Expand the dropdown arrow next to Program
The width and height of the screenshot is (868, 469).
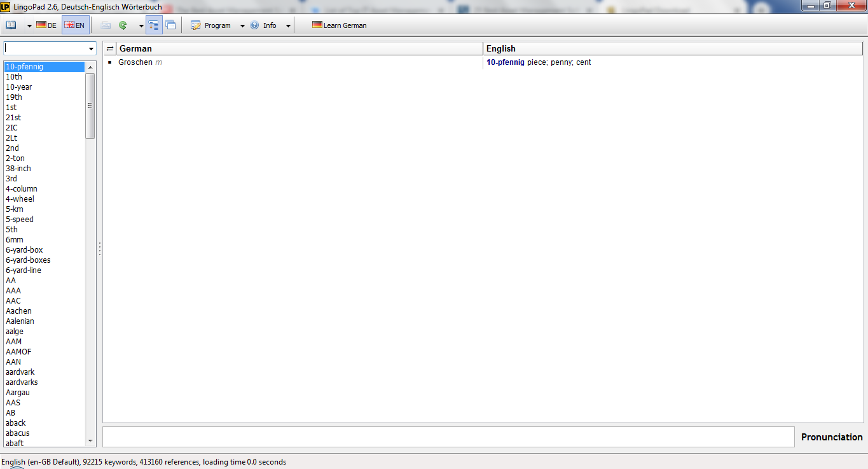click(242, 26)
